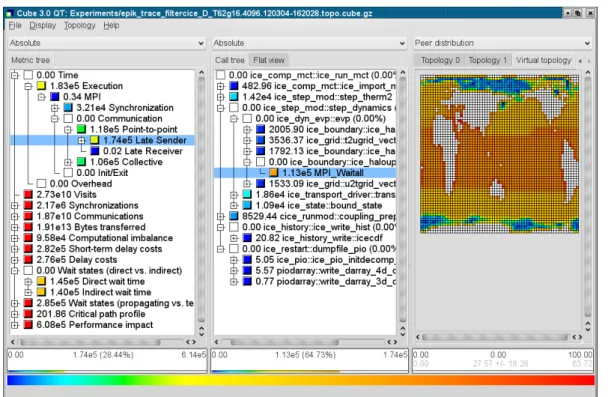
Task: Click the red Synchronizations color box
Action: pos(28,205)
